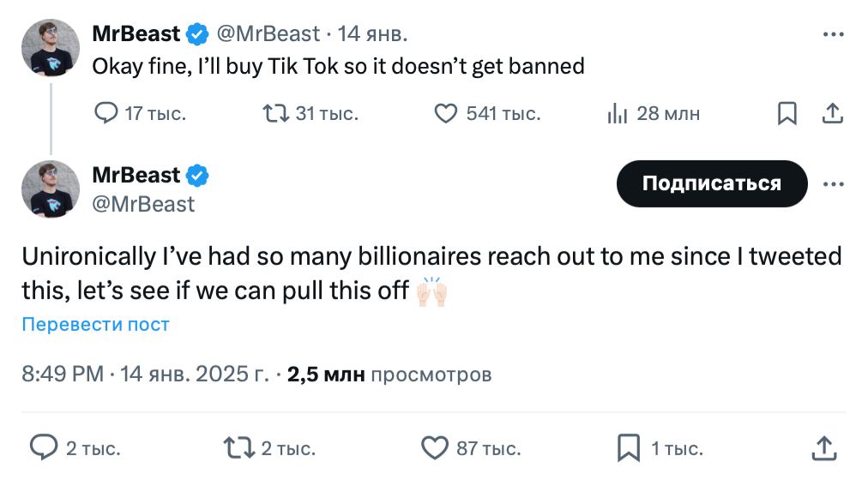Like the tweet with 87 тыс. likes

click(436, 447)
